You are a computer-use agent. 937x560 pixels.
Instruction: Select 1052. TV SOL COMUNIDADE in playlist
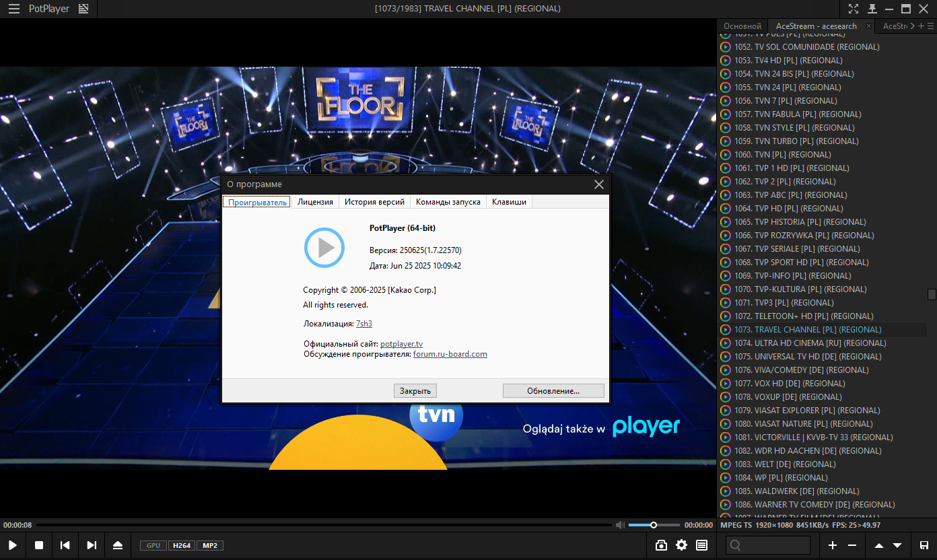pyautogui.click(x=822, y=47)
